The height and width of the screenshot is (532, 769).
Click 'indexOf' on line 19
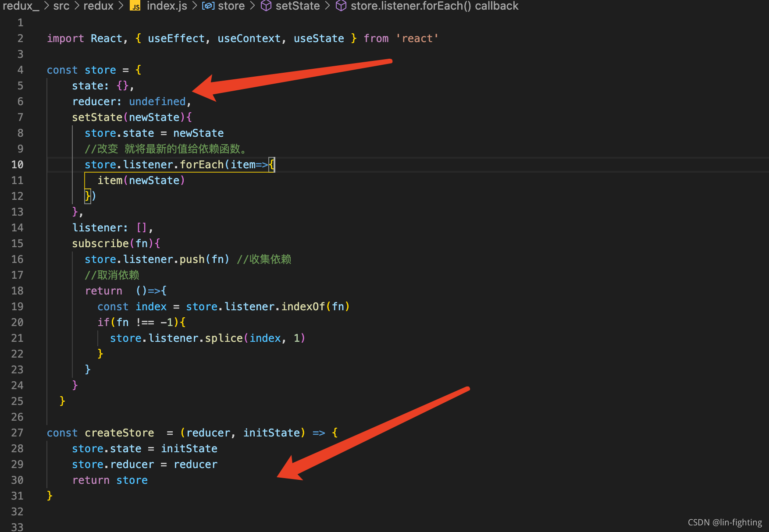pos(303,307)
